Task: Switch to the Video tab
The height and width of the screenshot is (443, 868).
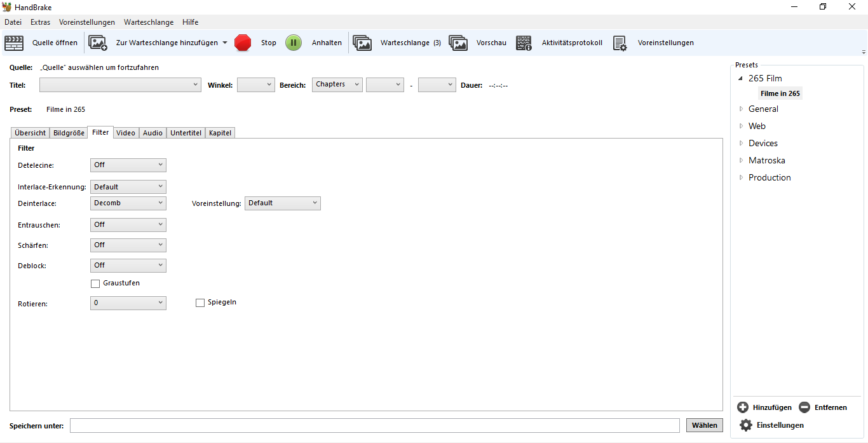Action: [126, 133]
